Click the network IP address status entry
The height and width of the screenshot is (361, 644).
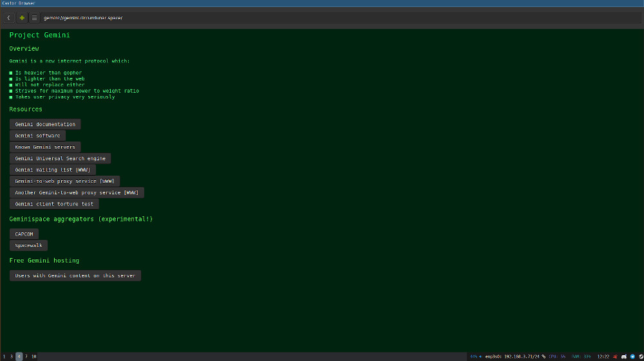click(x=515, y=356)
